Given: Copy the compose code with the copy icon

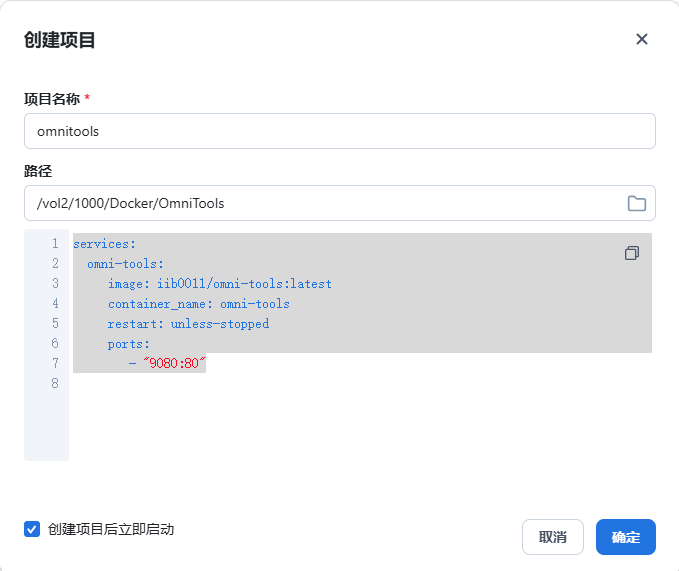Looking at the screenshot, I should click(631, 253).
